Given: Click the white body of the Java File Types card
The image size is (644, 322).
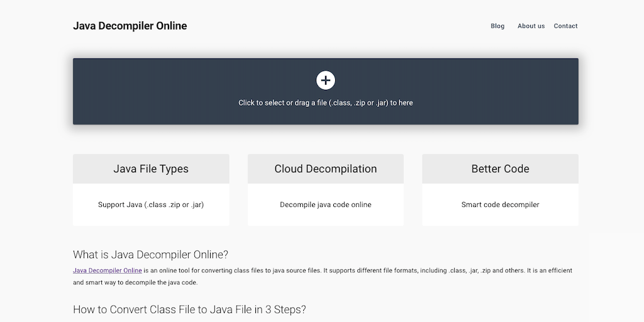Looking at the screenshot, I should 151,218.
